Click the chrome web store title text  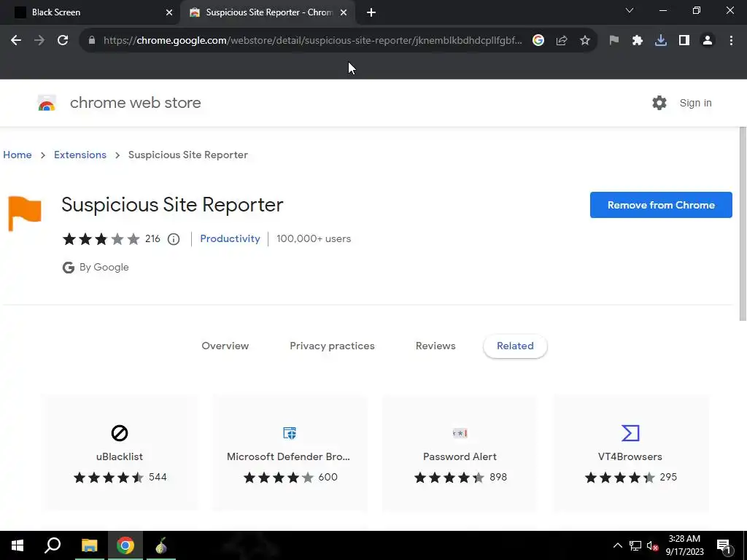click(x=135, y=103)
